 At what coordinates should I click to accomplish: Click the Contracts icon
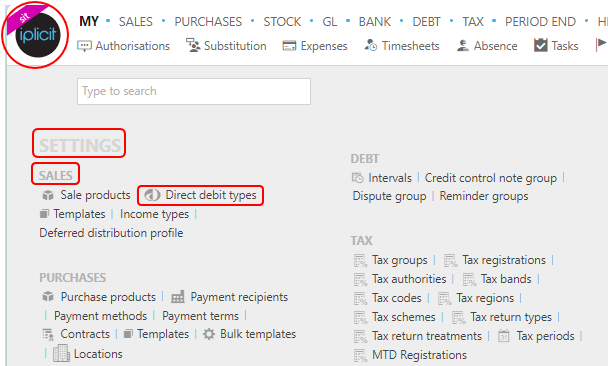[48, 334]
